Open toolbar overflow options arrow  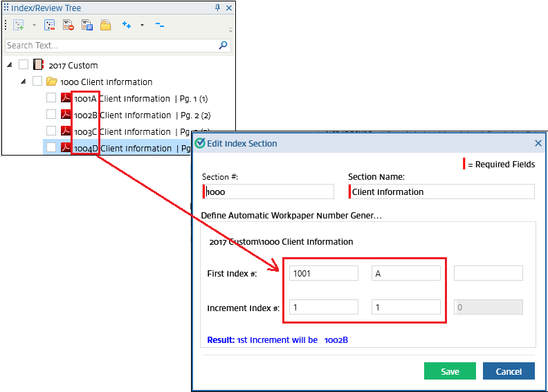pyautogui.click(x=230, y=30)
